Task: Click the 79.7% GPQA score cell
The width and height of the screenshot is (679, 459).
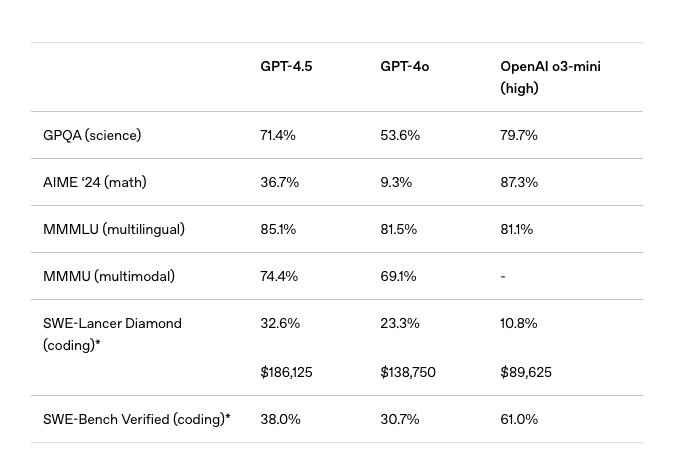Action: (x=519, y=135)
